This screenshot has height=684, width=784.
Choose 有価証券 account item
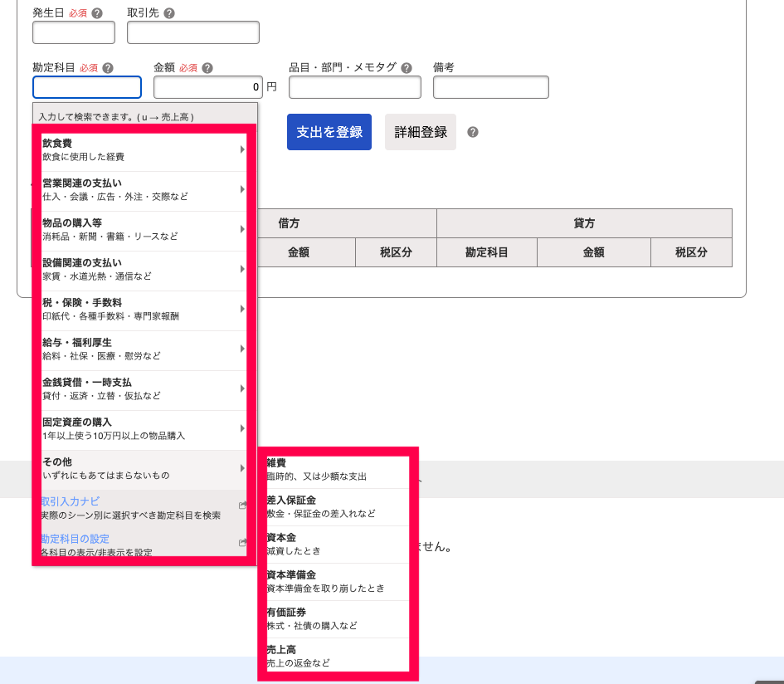click(334, 618)
